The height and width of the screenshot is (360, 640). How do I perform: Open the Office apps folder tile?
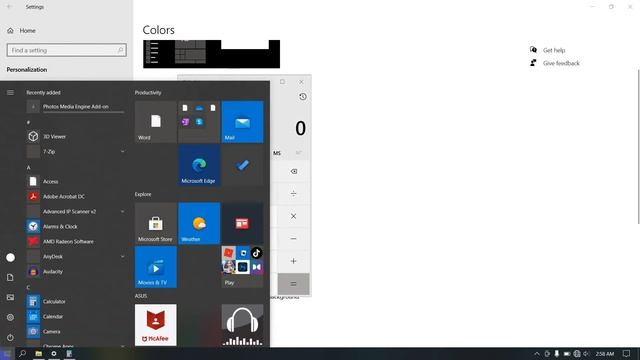[199, 122]
